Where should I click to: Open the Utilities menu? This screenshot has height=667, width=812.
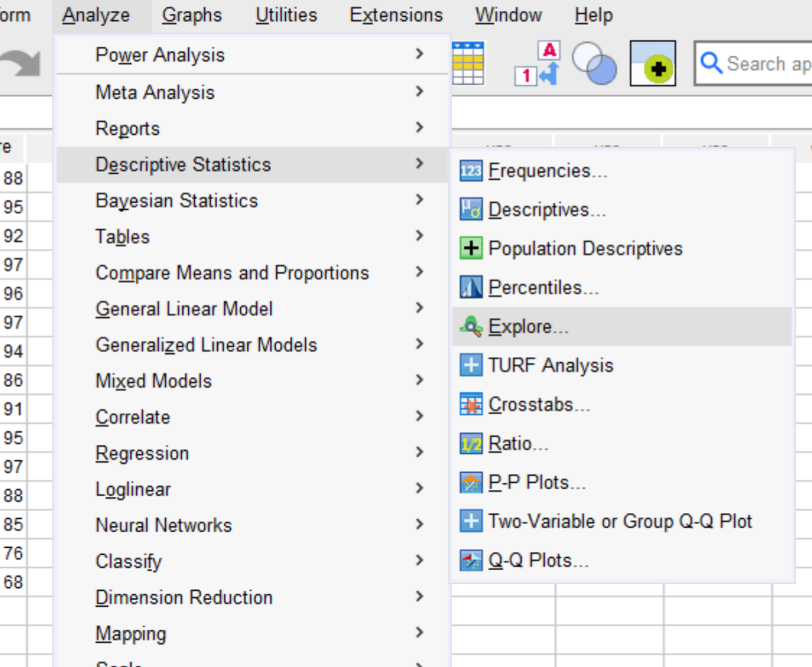click(x=286, y=14)
